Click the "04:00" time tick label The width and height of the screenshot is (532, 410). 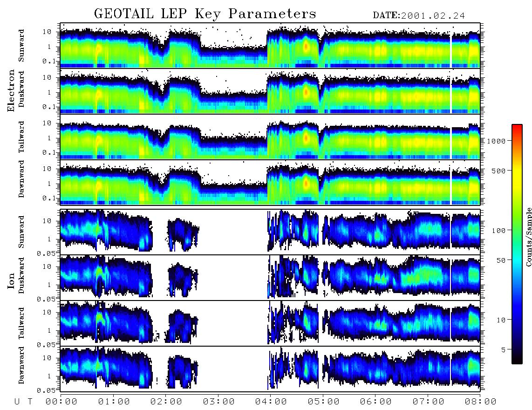coord(271,402)
